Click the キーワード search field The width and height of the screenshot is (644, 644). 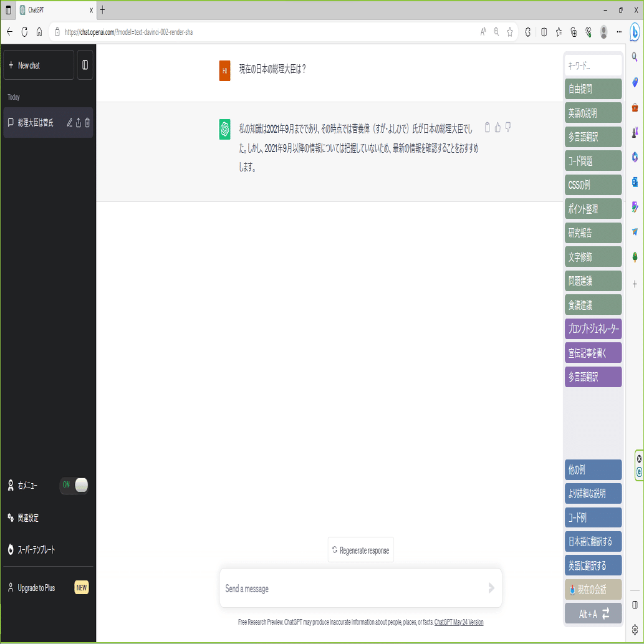coord(592,64)
